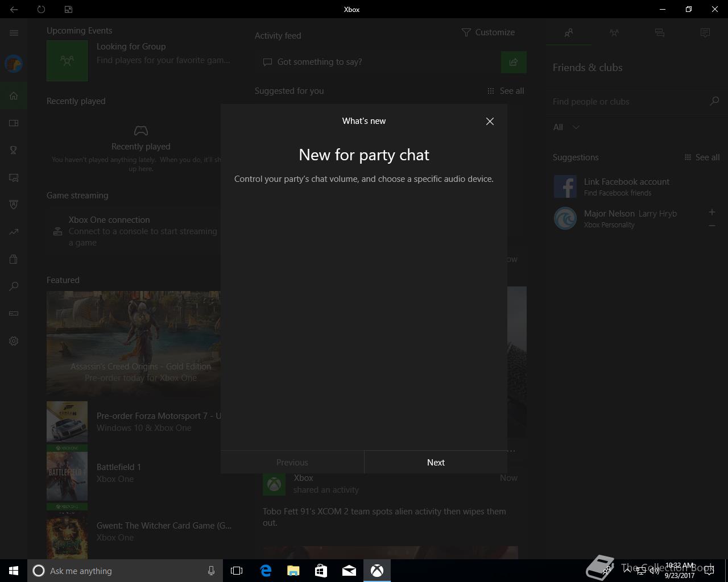728x582 pixels.
Task: Open Trending arrow icon in sidebar
Action: click(x=14, y=232)
